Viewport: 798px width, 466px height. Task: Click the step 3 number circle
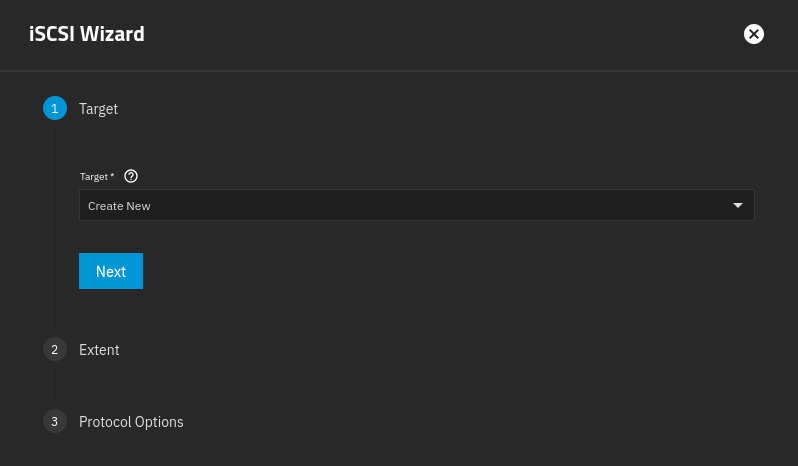(x=55, y=422)
